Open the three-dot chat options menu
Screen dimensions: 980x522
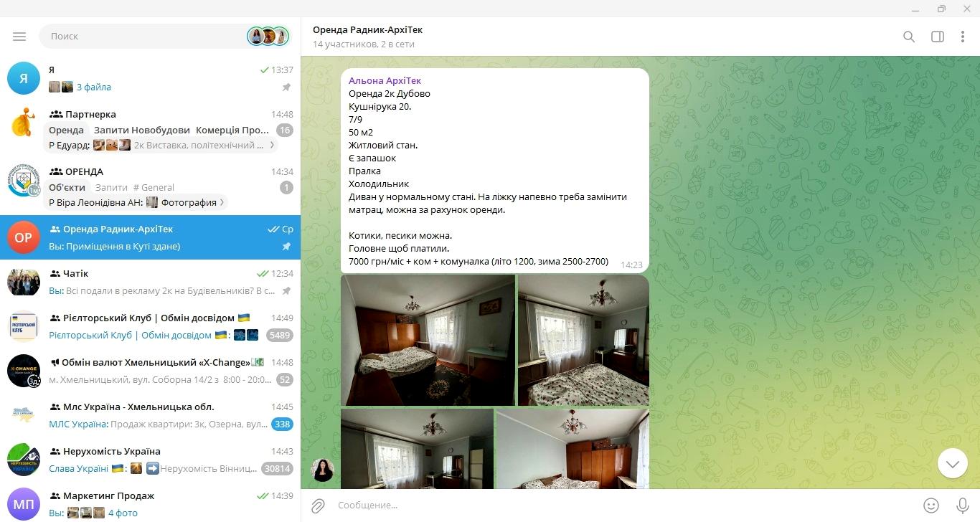[x=963, y=37]
